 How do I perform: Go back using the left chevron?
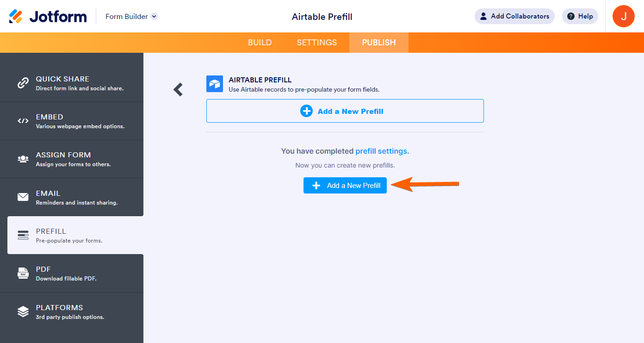(178, 89)
